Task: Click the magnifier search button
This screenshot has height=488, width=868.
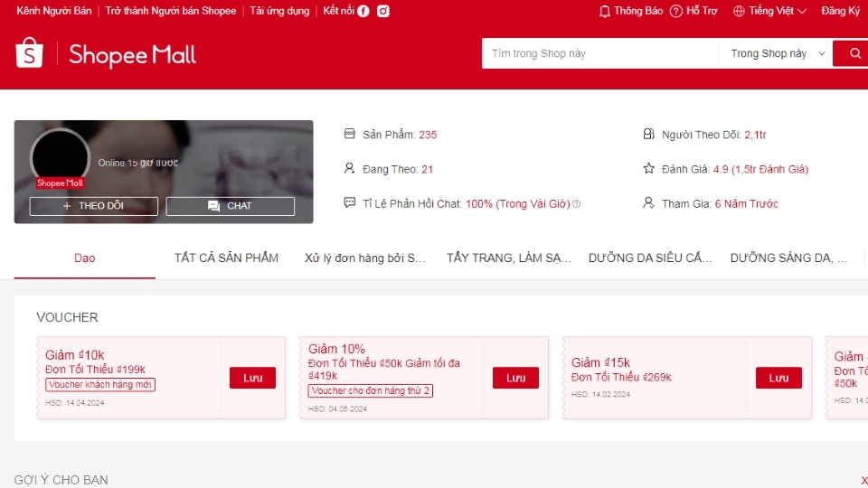Action: [x=854, y=53]
